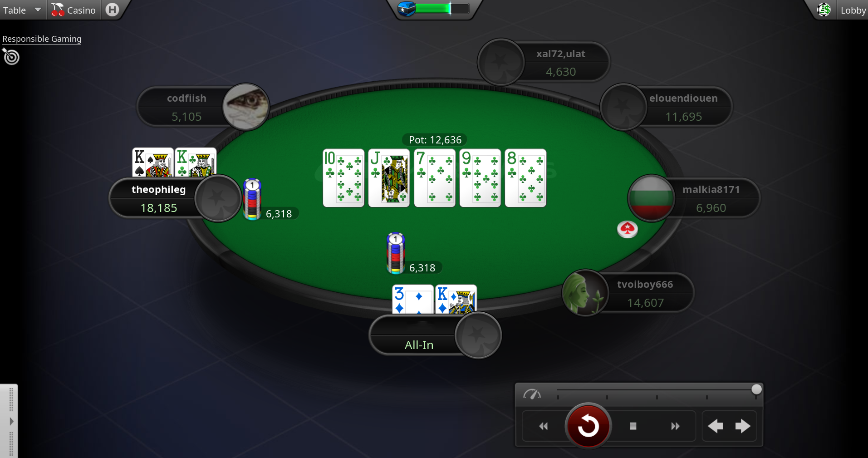Click the speedometer replay speed icon

click(x=532, y=394)
